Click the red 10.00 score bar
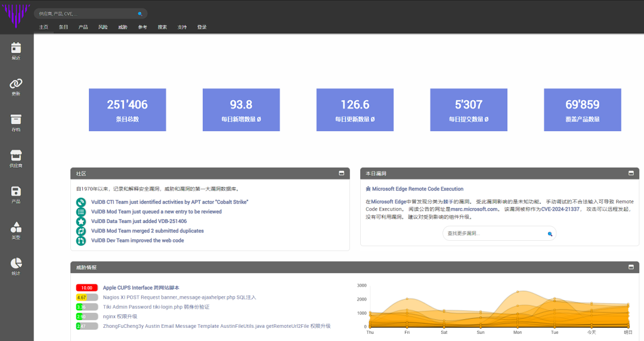Viewport: 644px width, 341px height. tap(86, 287)
